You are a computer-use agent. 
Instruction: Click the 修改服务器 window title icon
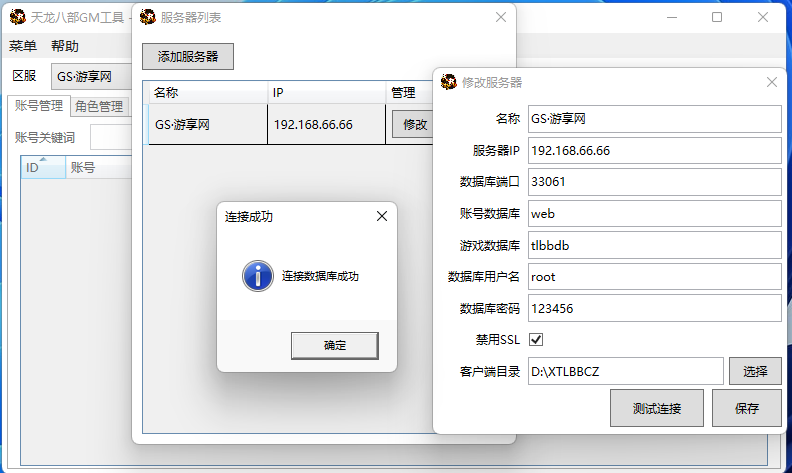coord(449,82)
